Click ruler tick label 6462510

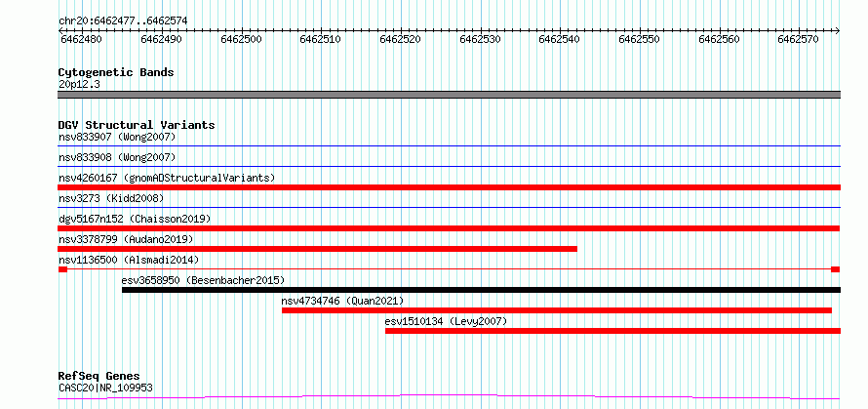[320, 39]
